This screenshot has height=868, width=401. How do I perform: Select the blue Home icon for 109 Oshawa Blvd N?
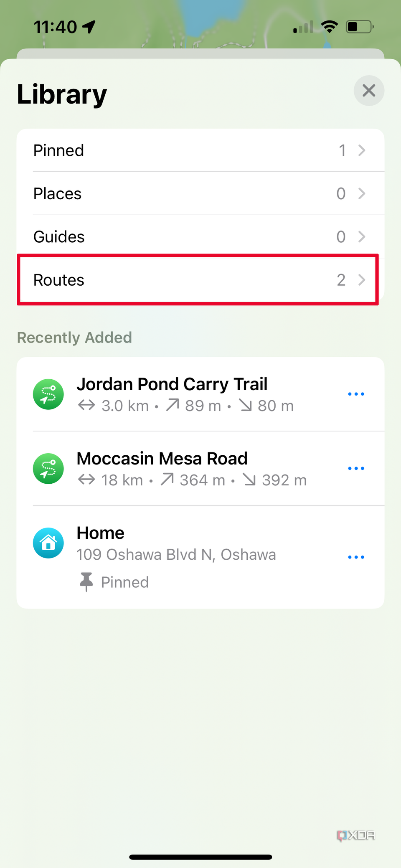pyautogui.click(x=48, y=543)
